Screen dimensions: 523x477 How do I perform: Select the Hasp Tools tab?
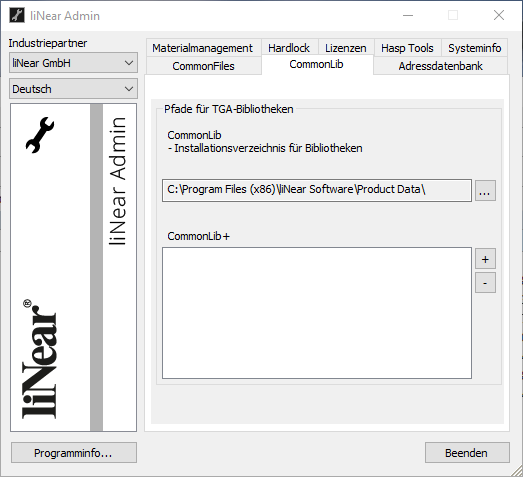[407, 48]
